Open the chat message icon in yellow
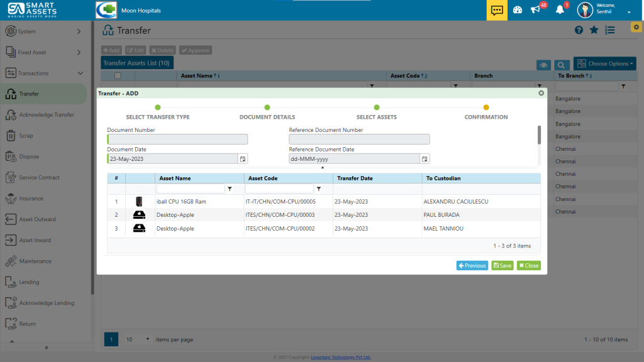The image size is (644, 362). tap(496, 9)
